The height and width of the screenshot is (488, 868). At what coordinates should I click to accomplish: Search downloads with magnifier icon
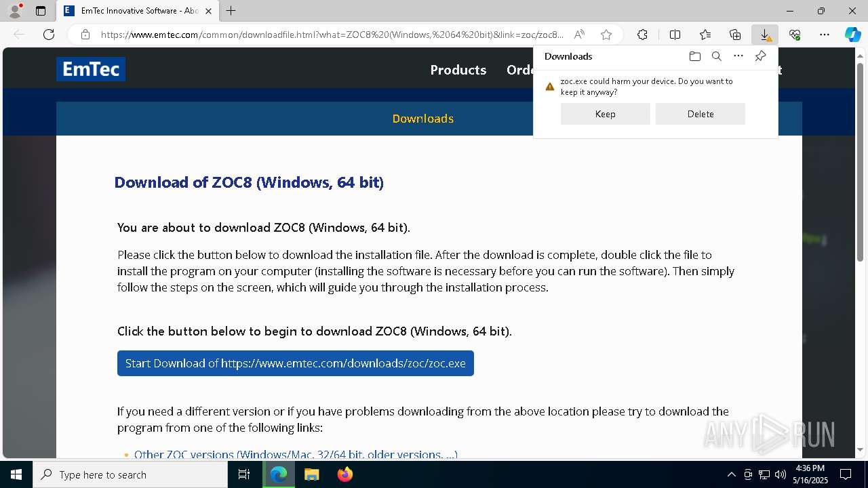coord(716,56)
